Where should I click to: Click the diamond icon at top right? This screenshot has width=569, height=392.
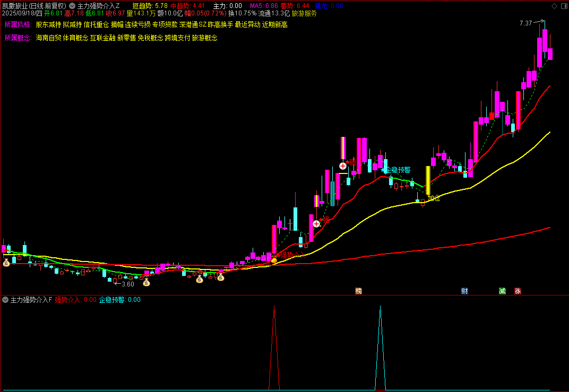coord(554,6)
